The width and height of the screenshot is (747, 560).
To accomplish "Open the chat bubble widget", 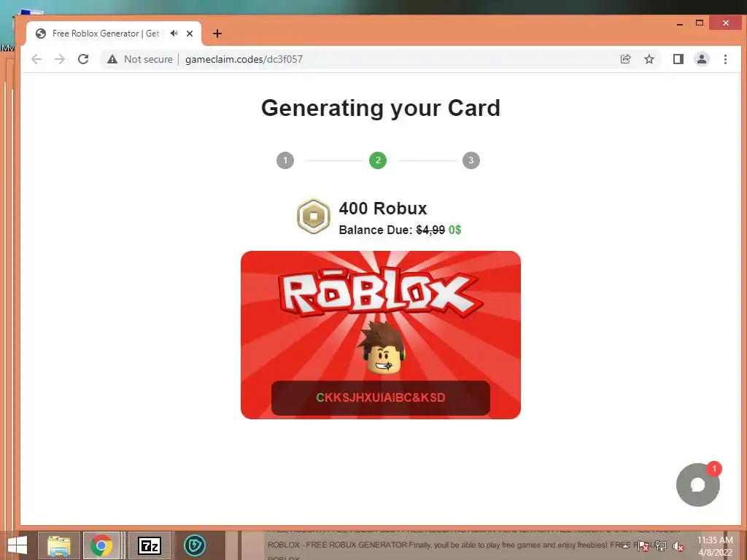I will tap(698, 485).
